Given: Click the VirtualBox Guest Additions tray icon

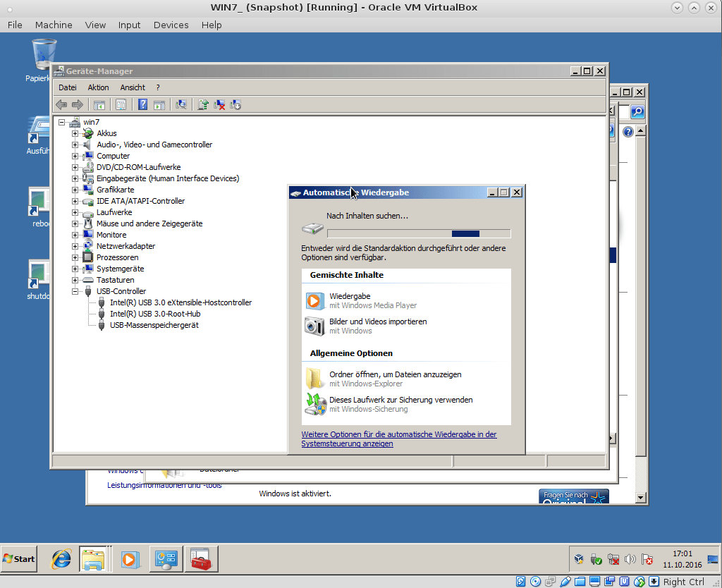Looking at the screenshot, I should coord(580,560).
